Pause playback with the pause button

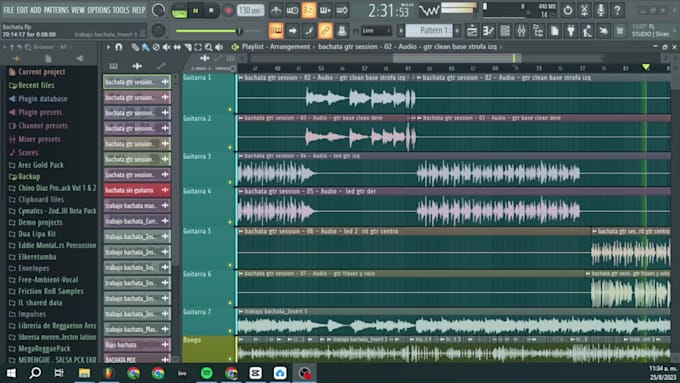[196, 10]
